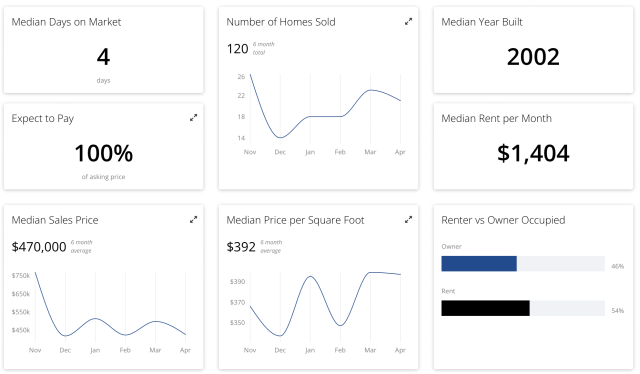Click the Mar peak on the Homes Sold line
Viewport: 640px width, 374px height.
pyautogui.click(x=370, y=90)
